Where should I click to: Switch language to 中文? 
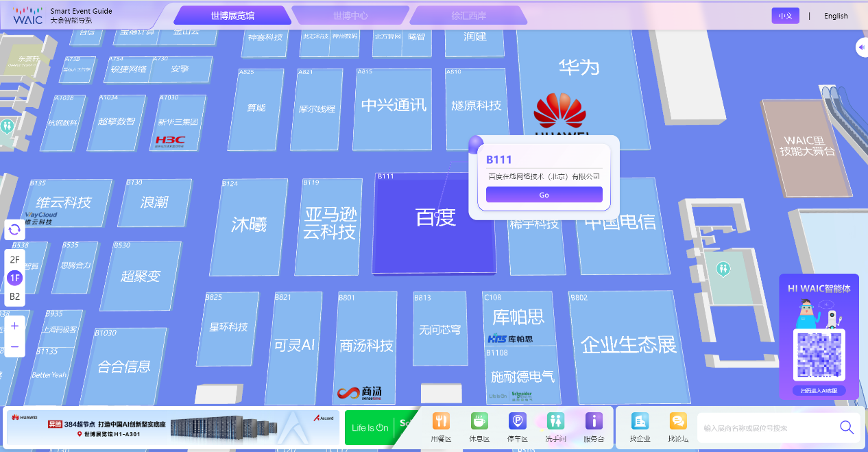785,16
